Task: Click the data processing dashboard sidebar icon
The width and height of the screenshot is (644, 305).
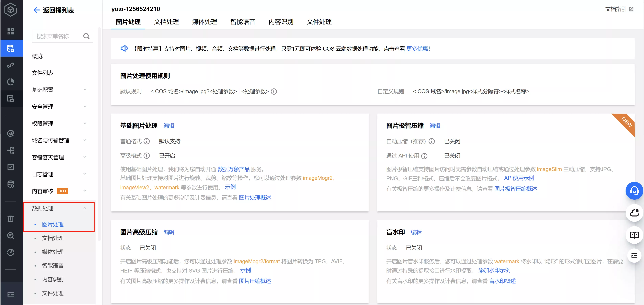Action: point(11,98)
